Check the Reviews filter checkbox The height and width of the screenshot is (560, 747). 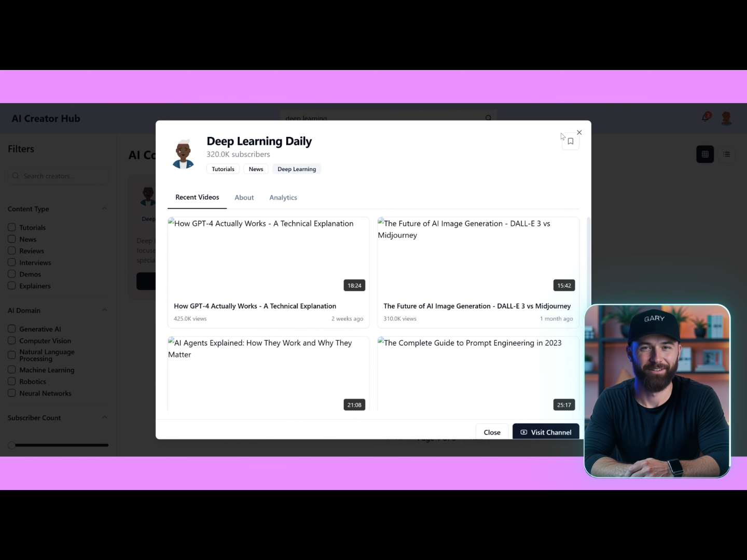(11, 250)
